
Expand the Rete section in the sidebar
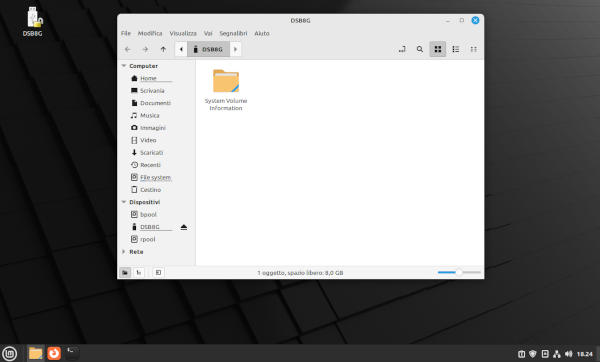(x=124, y=251)
